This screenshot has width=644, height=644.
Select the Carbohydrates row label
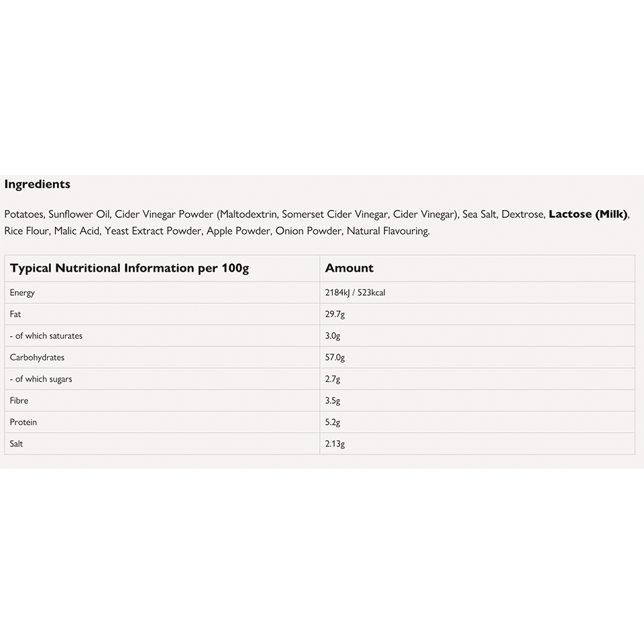tap(37, 358)
